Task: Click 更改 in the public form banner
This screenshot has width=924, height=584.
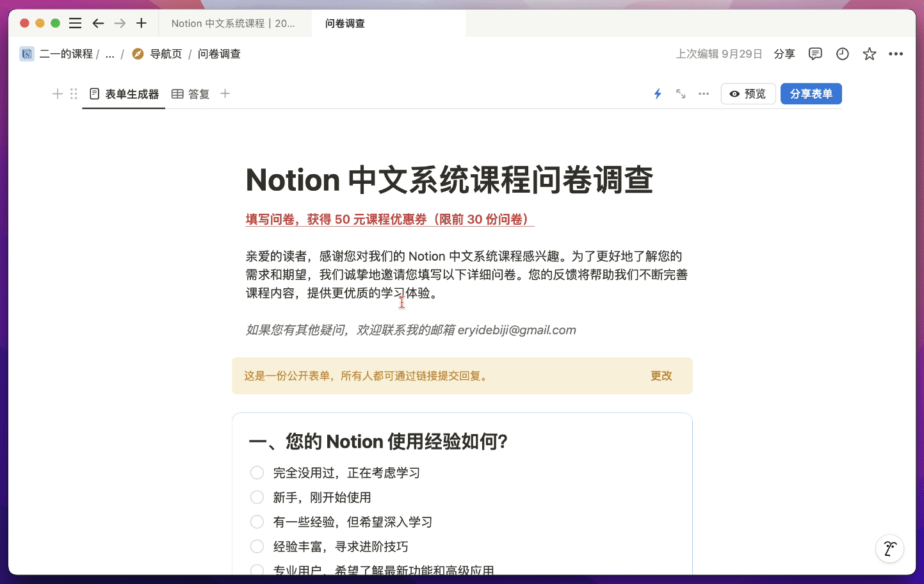Action: pyautogui.click(x=661, y=376)
